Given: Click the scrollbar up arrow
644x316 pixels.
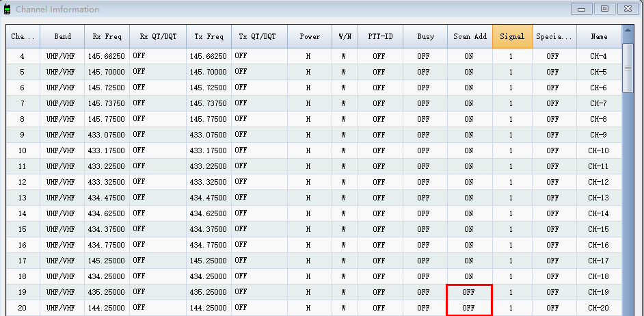Looking at the screenshot, I should [628, 30].
